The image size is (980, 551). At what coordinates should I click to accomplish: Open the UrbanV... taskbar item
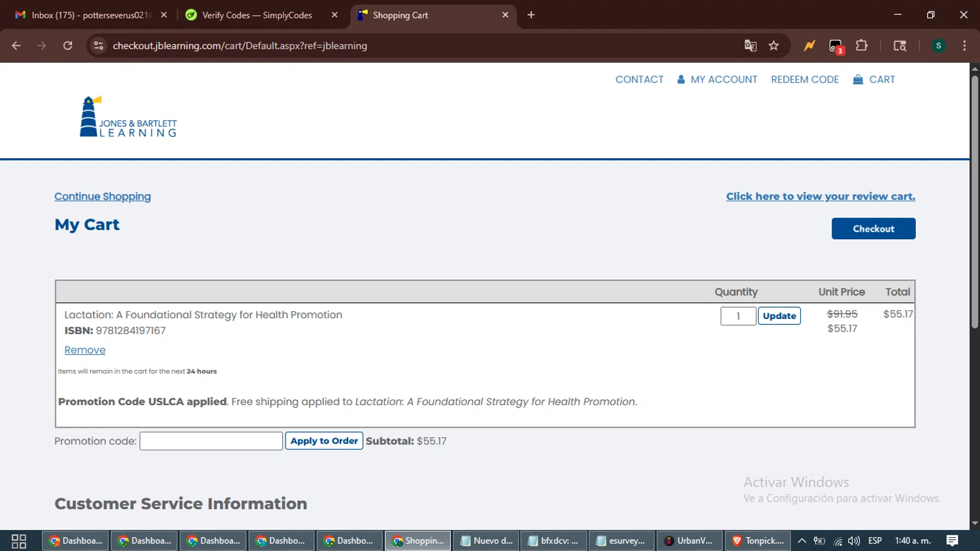click(x=689, y=541)
